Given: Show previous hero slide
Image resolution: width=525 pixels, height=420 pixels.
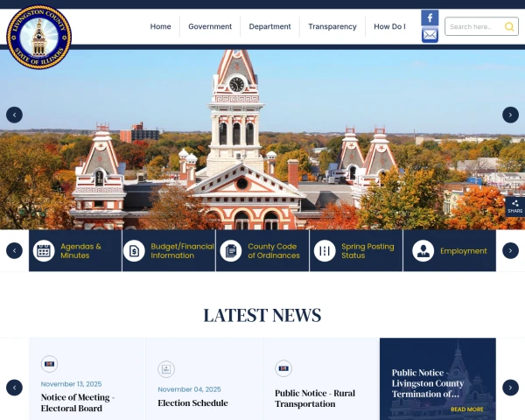Looking at the screenshot, I should [14, 115].
